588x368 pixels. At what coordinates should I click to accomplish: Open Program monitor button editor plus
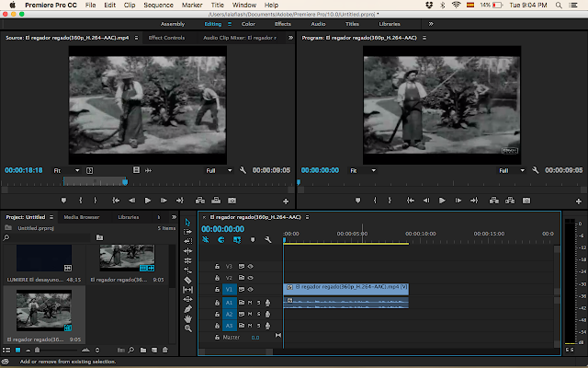[x=579, y=201]
